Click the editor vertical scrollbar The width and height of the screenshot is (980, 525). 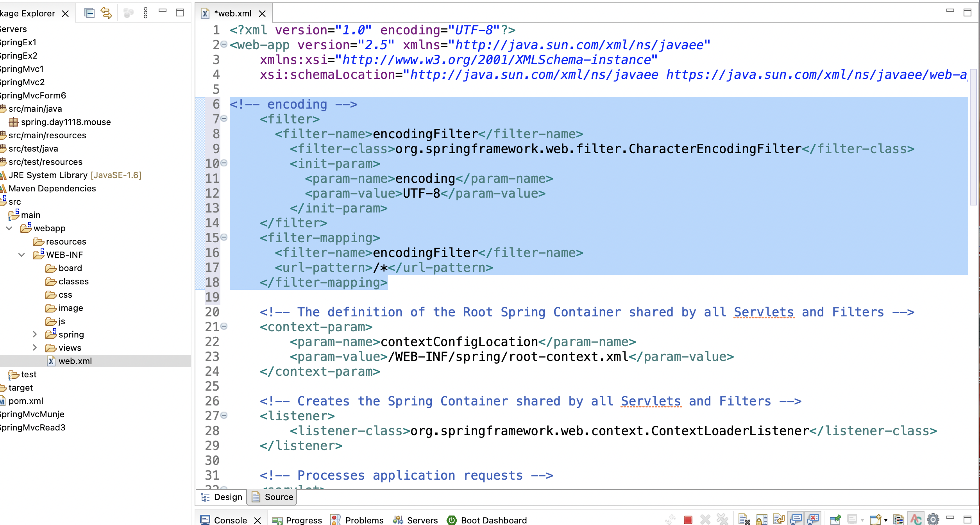pos(973,137)
